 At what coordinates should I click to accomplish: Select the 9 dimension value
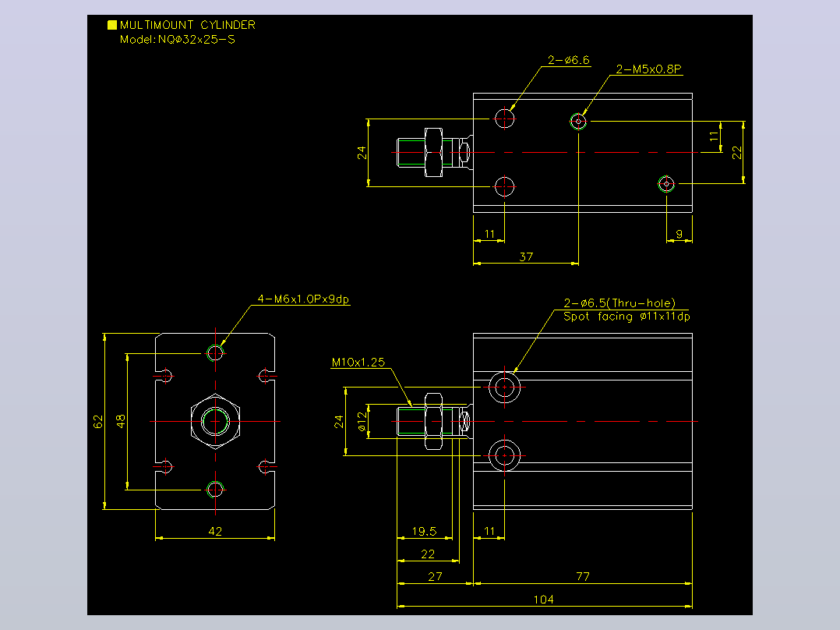coord(679,235)
